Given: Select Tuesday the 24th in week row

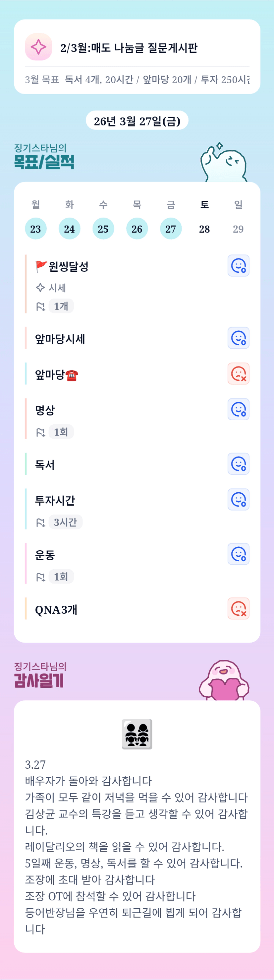Looking at the screenshot, I should (x=69, y=229).
